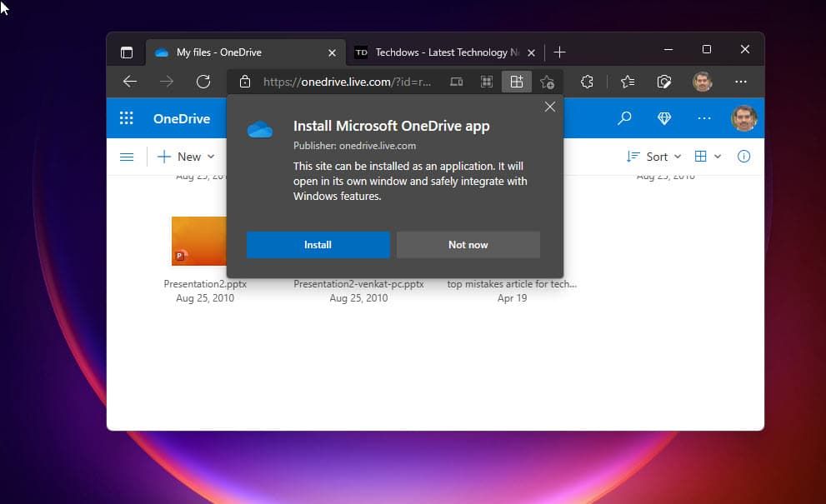Click the OneDrive brand link in header
The image size is (826, 504).
tap(182, 118)
